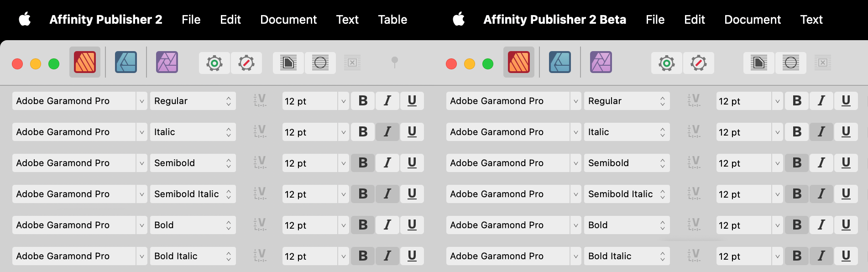The height and width of the screenshot is (272, 868).
Task: Open Semibold font style dropdown in Beta window
Action: 627,163
